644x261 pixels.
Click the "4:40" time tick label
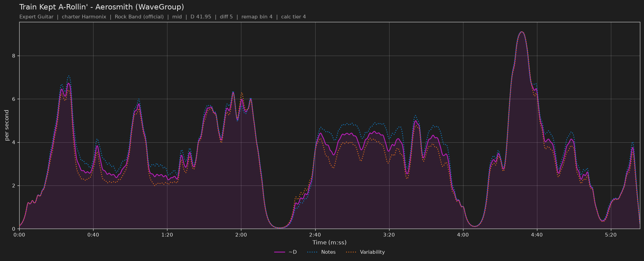pos(537,235)
